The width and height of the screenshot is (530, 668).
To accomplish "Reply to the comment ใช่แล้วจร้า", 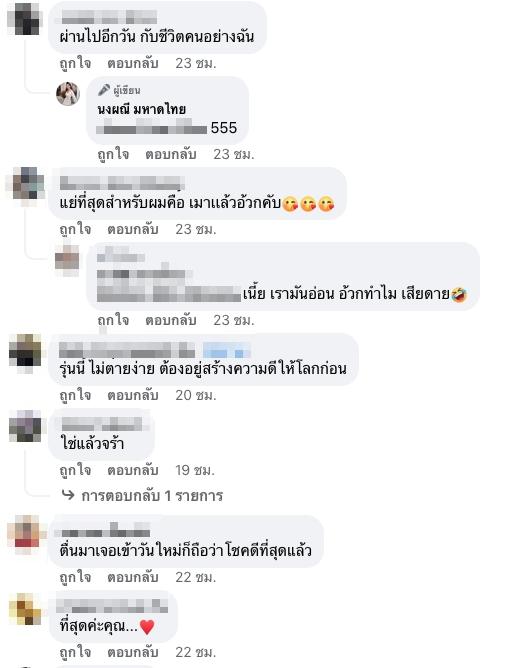I will click(132, 470).
